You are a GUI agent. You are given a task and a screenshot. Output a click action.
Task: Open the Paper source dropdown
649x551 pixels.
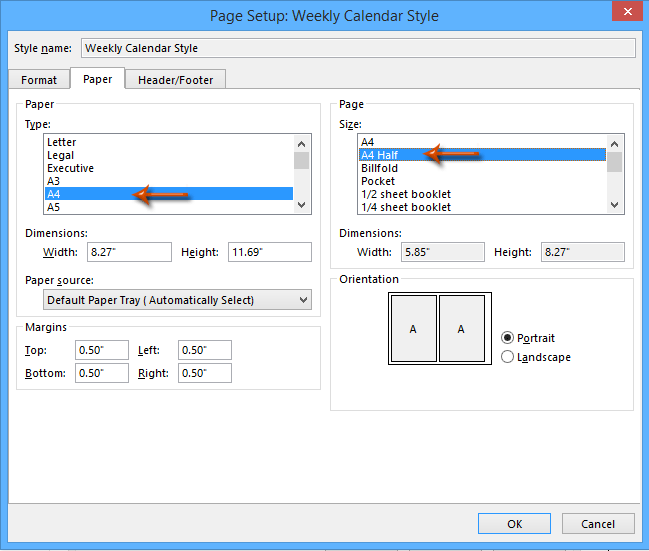click(177, 300)
